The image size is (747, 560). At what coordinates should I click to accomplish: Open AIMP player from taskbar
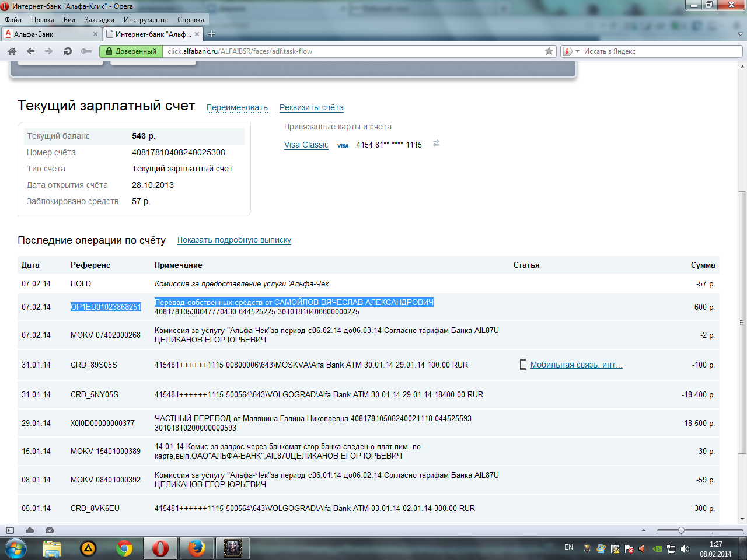pyautogui.click(x=88, y=548)
